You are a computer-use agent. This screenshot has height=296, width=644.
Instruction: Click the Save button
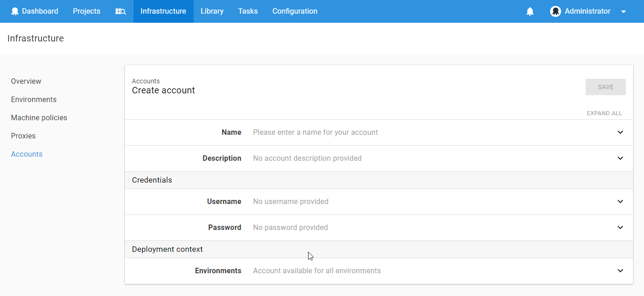click(605, 87)
